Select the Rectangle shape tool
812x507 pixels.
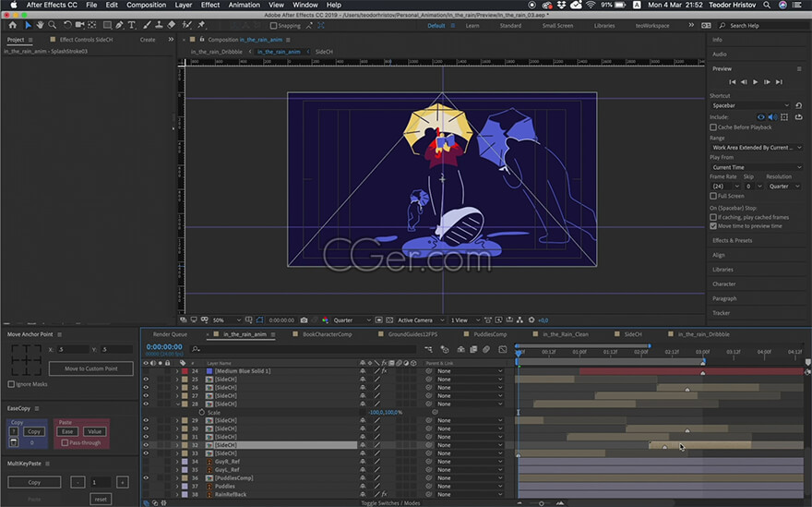(107, 25)
